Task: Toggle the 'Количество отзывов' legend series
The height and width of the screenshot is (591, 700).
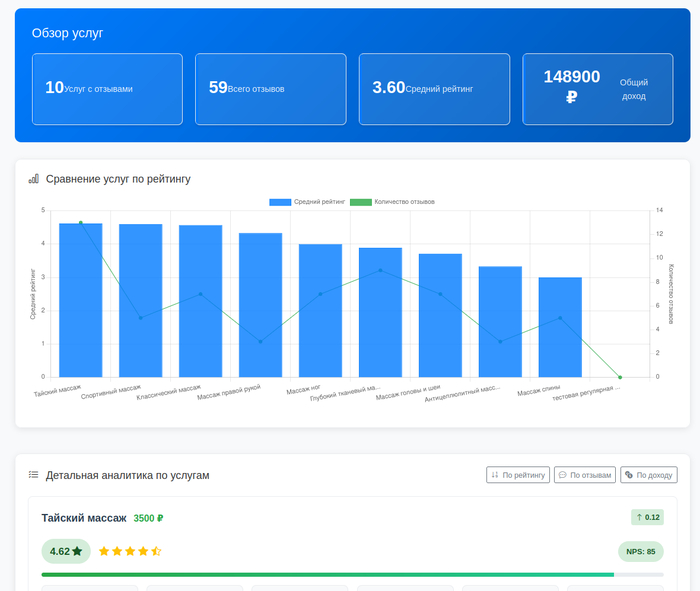Action: (398, 202)
